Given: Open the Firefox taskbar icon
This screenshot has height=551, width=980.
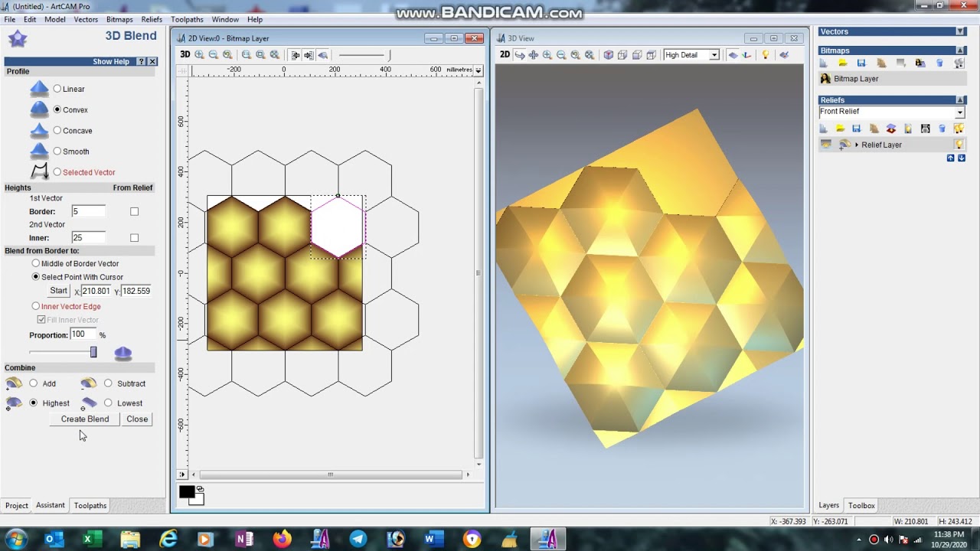Looking at the screenshot, I should (283, 540).
